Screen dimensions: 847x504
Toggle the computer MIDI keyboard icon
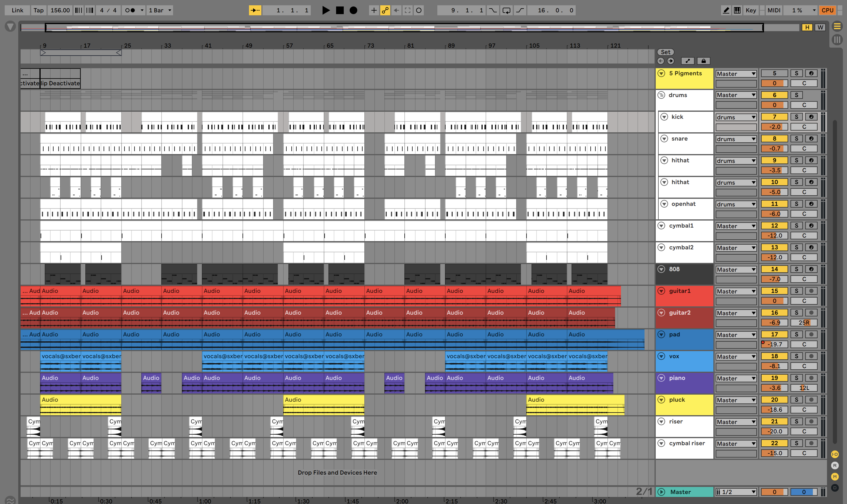(737, 10)
